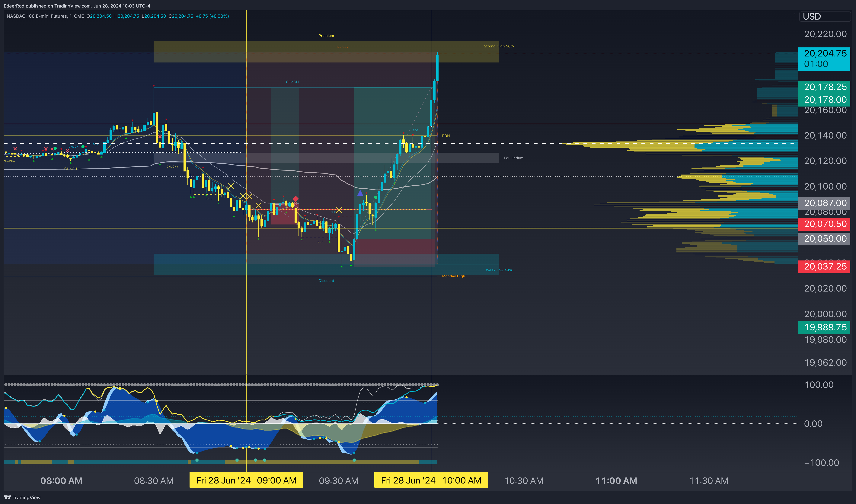Click the Monday High line label

453,276
